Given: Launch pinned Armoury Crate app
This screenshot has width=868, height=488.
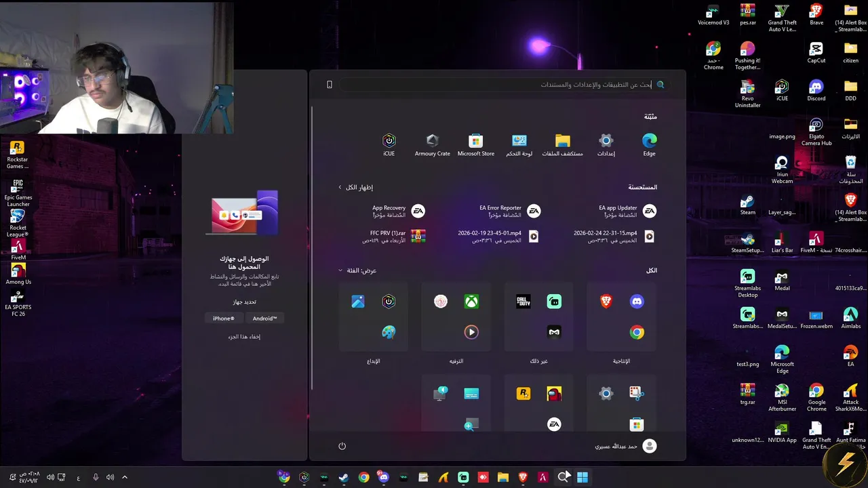Looking at the screenshot, I should 432,145.
